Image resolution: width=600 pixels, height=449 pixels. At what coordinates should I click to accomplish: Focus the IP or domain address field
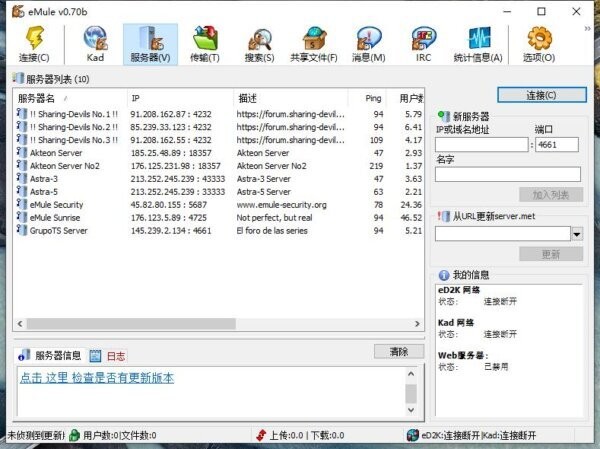point(481,145)
